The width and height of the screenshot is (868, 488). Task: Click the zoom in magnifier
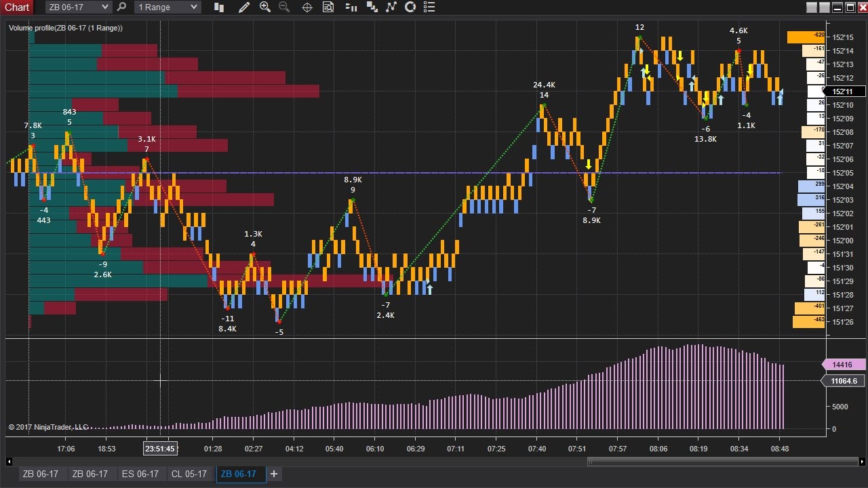[264, 7]
